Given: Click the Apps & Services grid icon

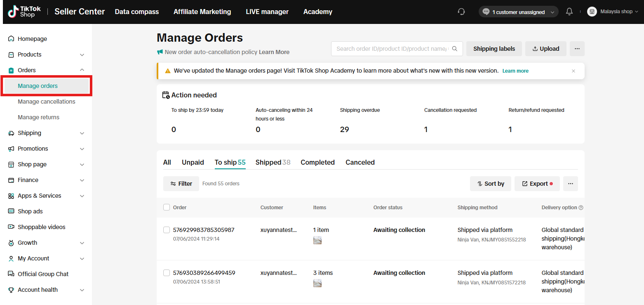Looking at the screenshot, I should click(11, 196).
